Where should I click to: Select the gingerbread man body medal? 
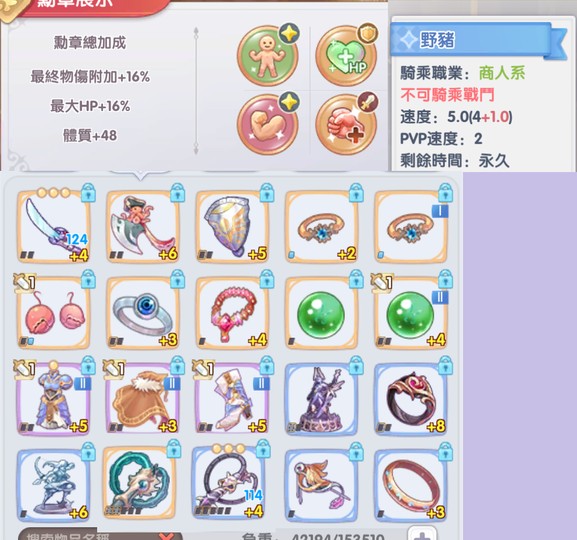[268, 56]
